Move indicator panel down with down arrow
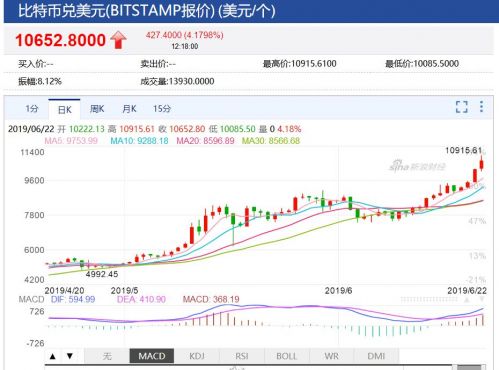The image size is (499, 370). [70, 356]
